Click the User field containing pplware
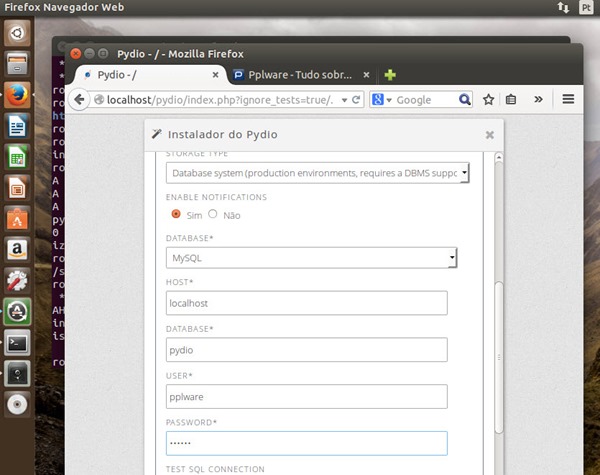 [x=307, y=397]
